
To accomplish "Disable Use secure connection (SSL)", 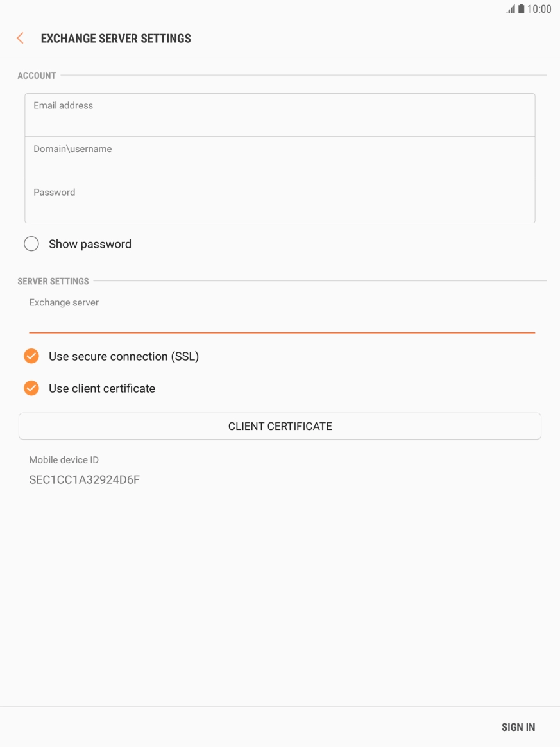I will click(31, 356).
